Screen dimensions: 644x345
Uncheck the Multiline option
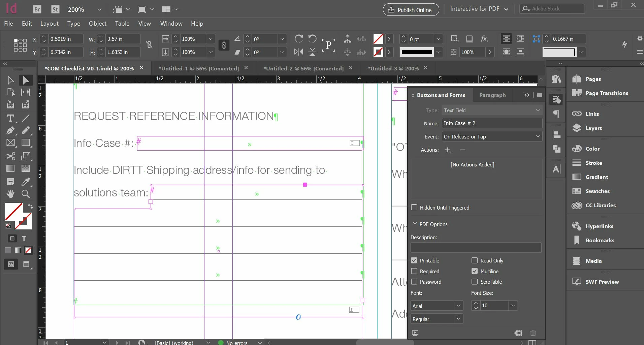coord(475,271)
